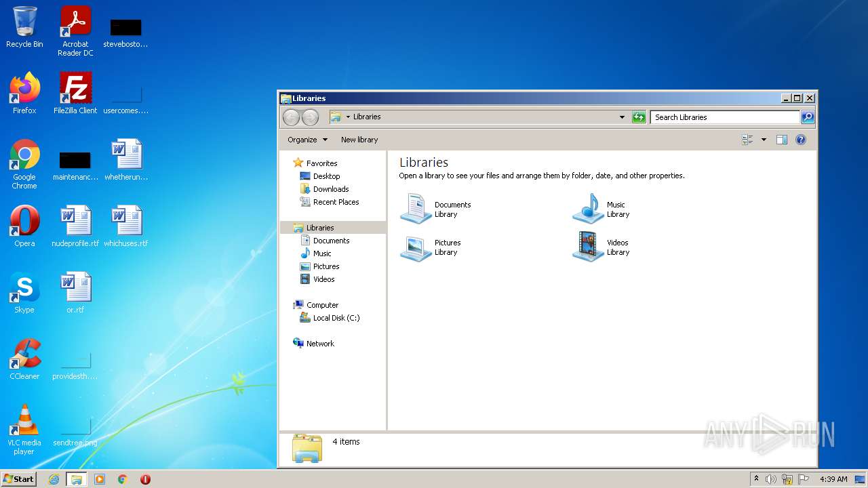Select the Videos Library icon
Screen dimensions: 868x488
pos(601,247)
